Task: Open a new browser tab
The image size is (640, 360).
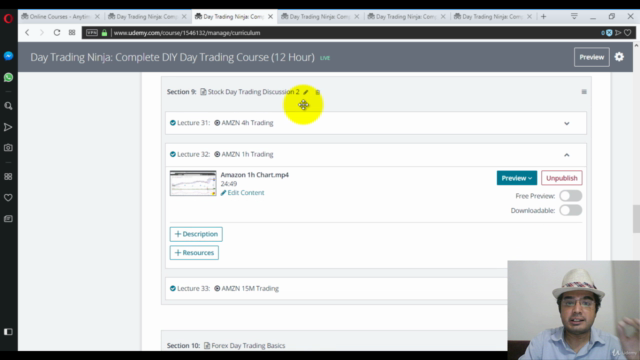Action: coord(543,16)
